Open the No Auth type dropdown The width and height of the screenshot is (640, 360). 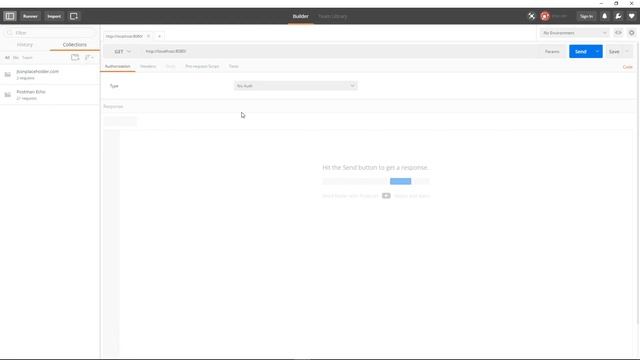point(296,86)
